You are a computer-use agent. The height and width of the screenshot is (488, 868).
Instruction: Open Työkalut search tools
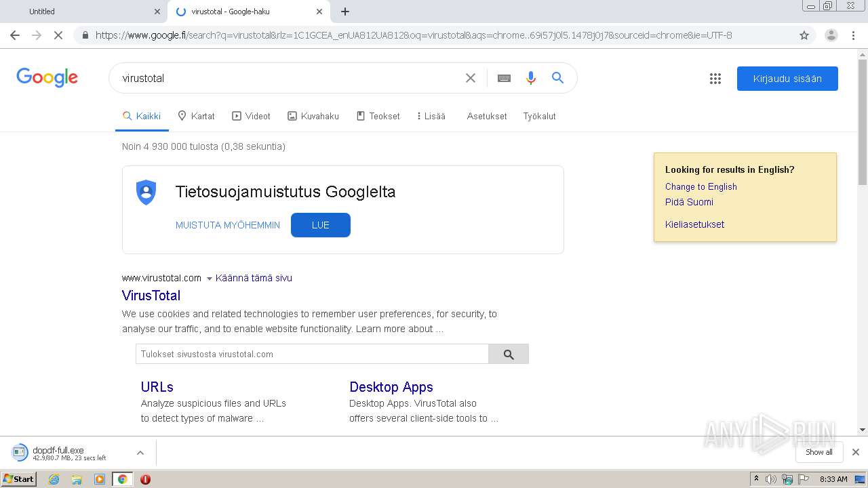pos(539,116)
